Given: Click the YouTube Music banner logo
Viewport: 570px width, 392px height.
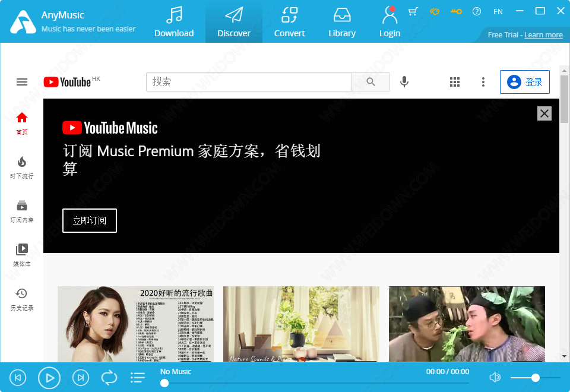Looking at the screenshot, I should (110, 128).
